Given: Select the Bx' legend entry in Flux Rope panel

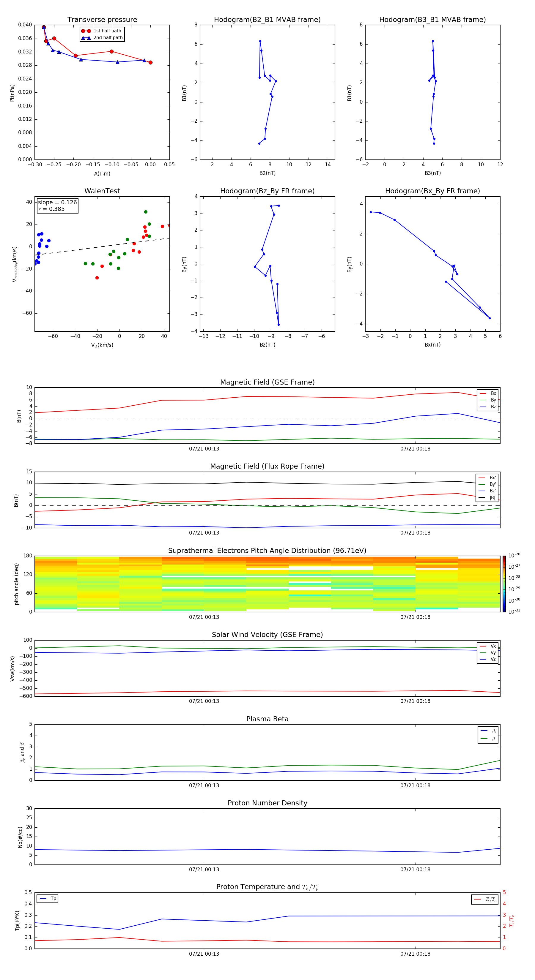Looking at the screenshot, I should click(x=487, y=478).
